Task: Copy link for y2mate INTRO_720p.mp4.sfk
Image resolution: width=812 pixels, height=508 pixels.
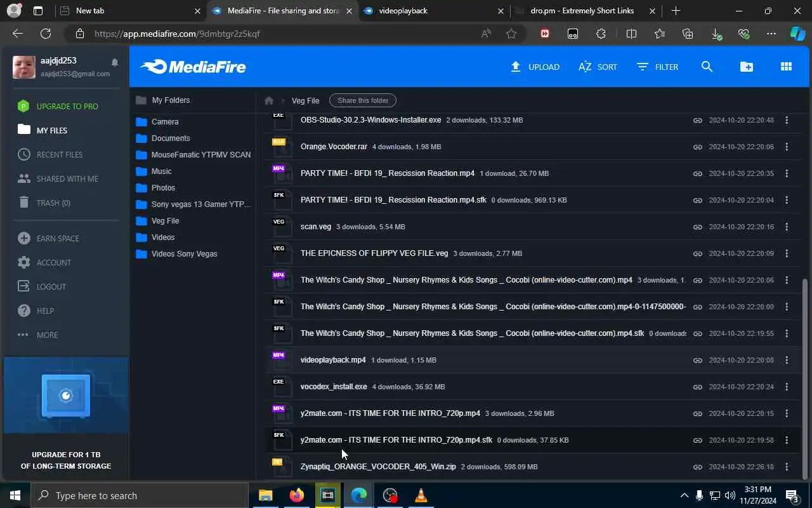Action: (698, 440)
